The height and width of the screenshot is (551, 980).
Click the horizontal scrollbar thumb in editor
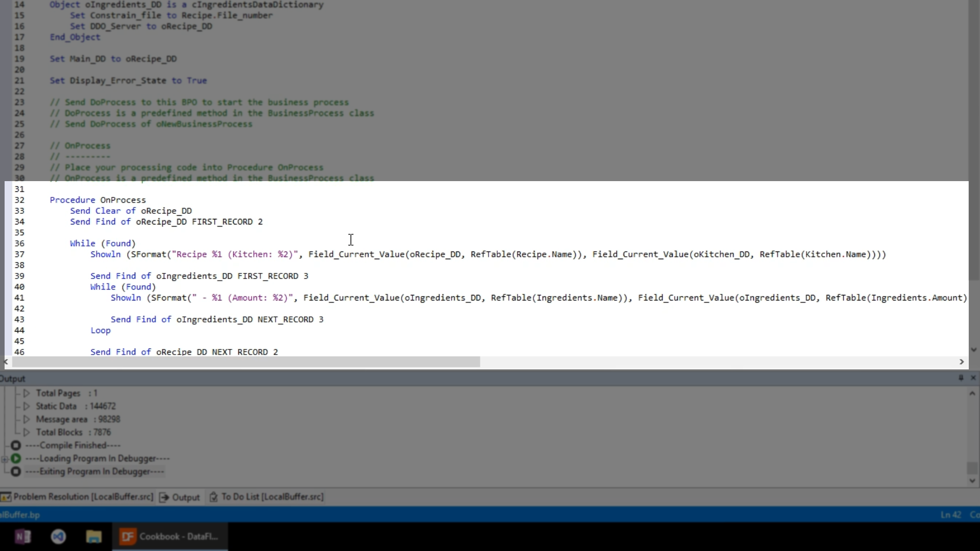coord(245,362)
